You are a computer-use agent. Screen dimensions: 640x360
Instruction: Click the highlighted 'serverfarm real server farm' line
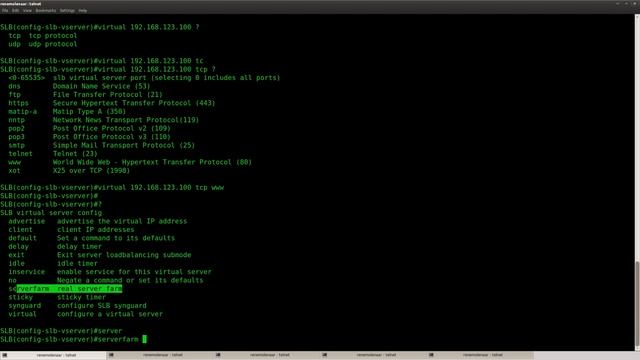click(65, 289)
